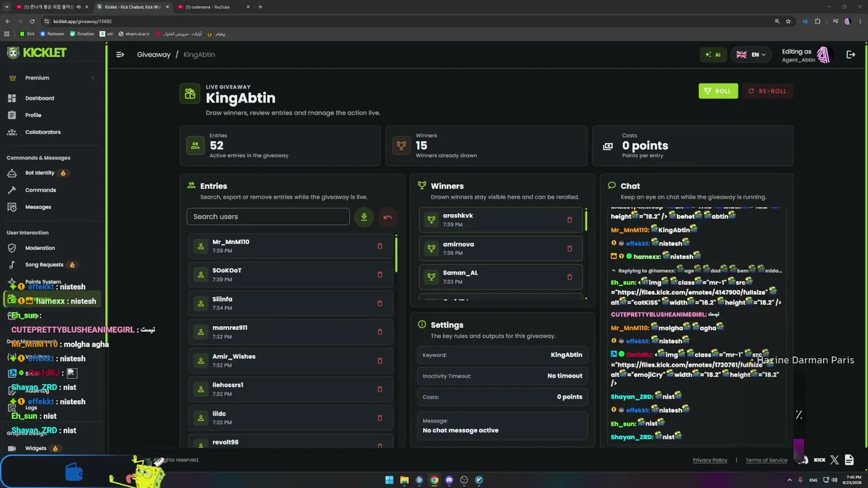Click the giveaway gift icon
Image resolution: width=868 pixels, height=488 pixels.
[190, 94]
